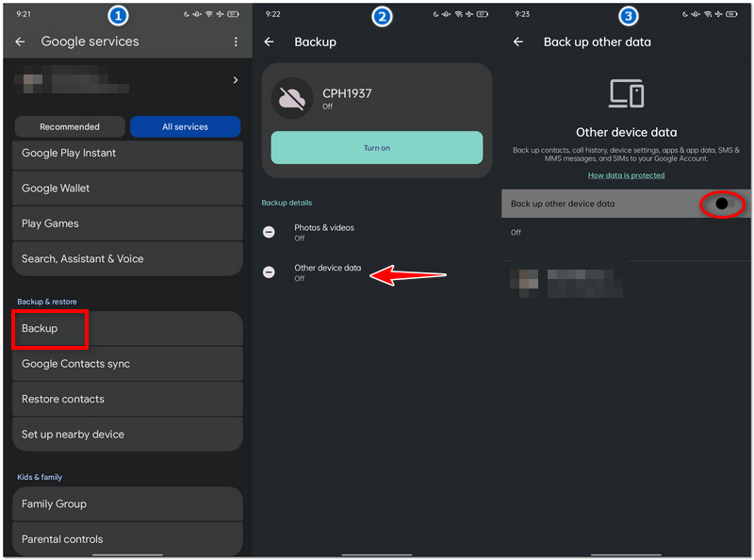The width and height of the screenshot is (754, 560).
Task: Tap the cloud-off backup icon
Action: (292, 98)
